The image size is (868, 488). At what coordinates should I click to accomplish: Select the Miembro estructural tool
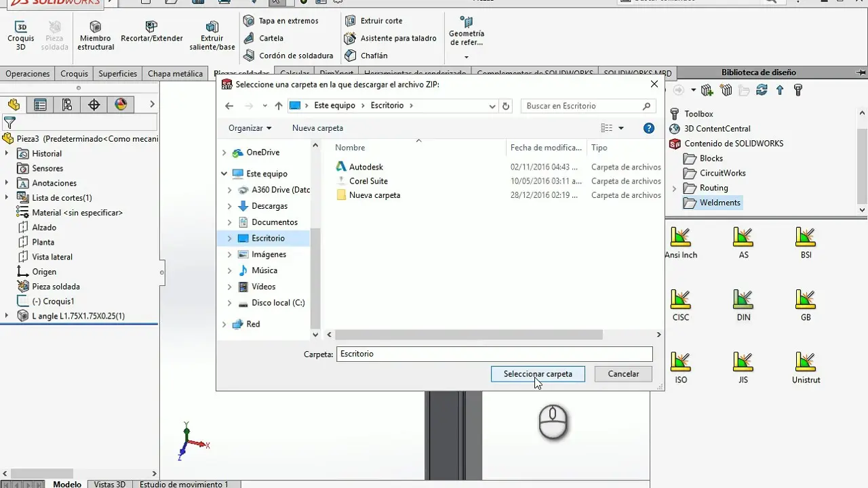[x=96, y=28]
